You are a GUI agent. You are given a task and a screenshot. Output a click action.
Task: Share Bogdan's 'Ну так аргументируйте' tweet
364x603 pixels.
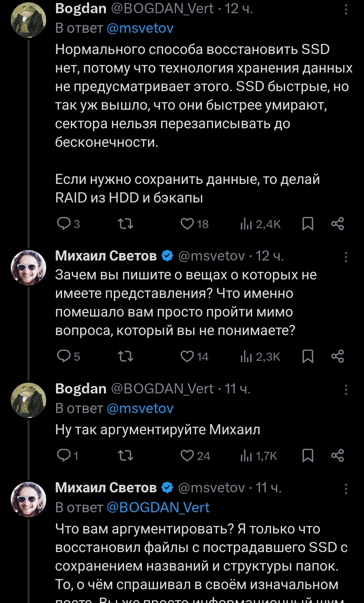pyautogui.click(x=337, y=456)
